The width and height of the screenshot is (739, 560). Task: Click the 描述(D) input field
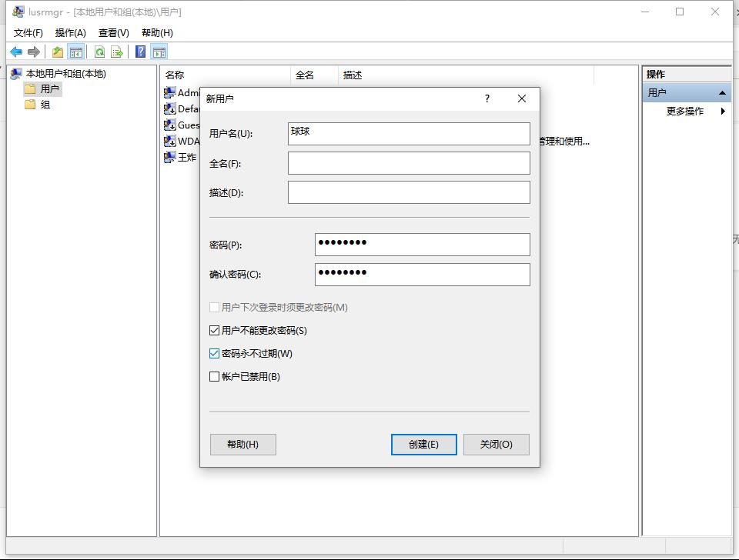point(409,192)
